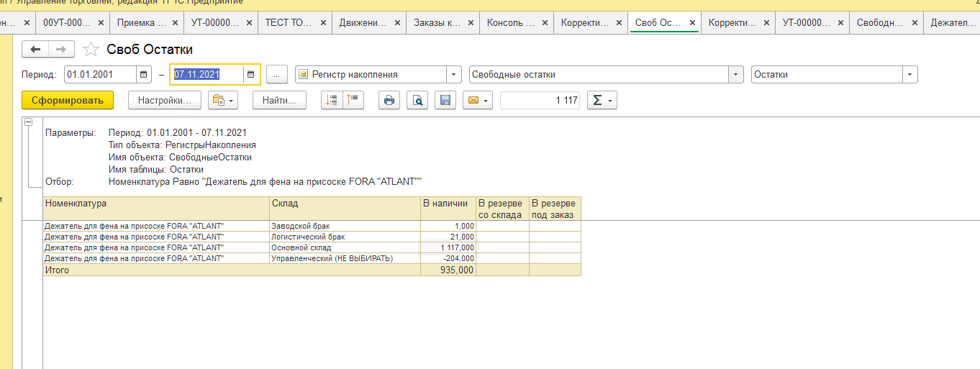
Task: Open the Настройки... settings button
Action: (x=164, y=101)
